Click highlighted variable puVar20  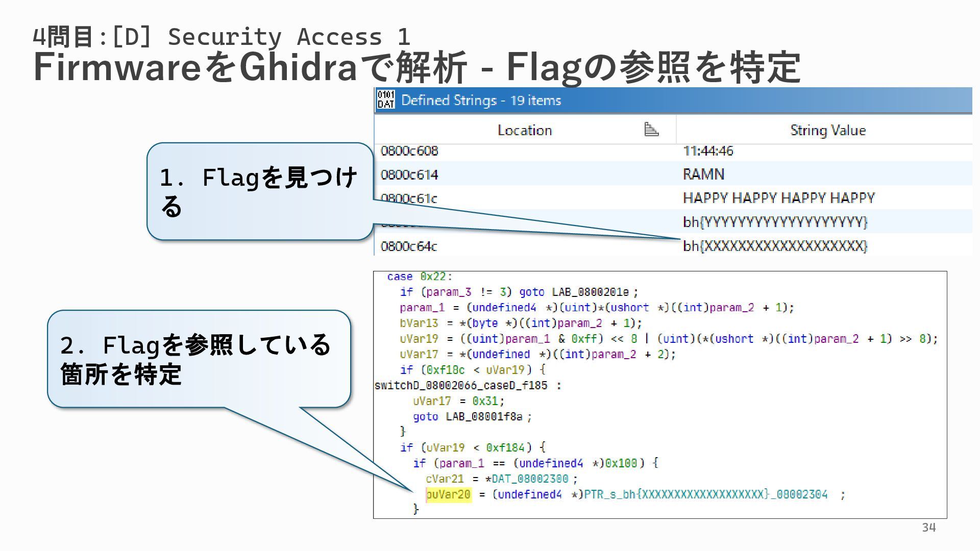coord(448,494)
